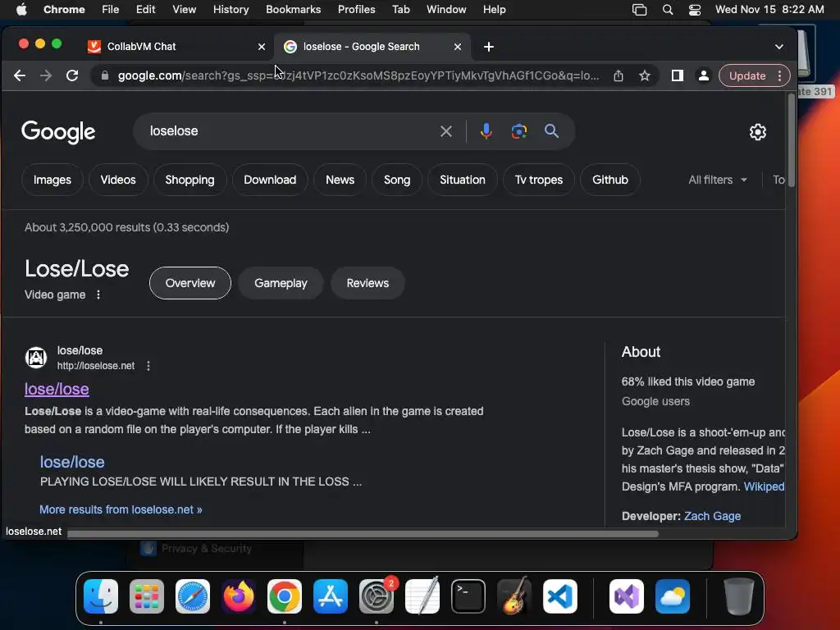
Task: Open Terminal from the dock
Action: 468,596
